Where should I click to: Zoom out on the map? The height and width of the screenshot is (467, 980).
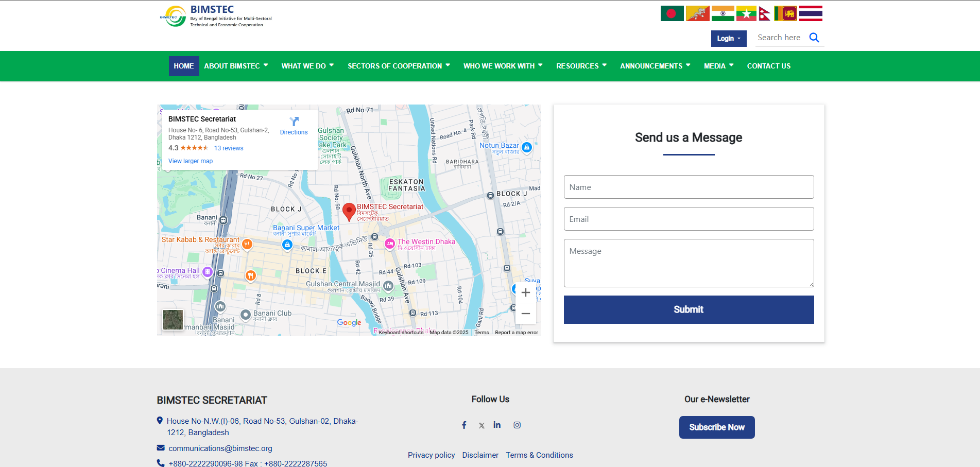pyautogui.click(x=525, y=314)
